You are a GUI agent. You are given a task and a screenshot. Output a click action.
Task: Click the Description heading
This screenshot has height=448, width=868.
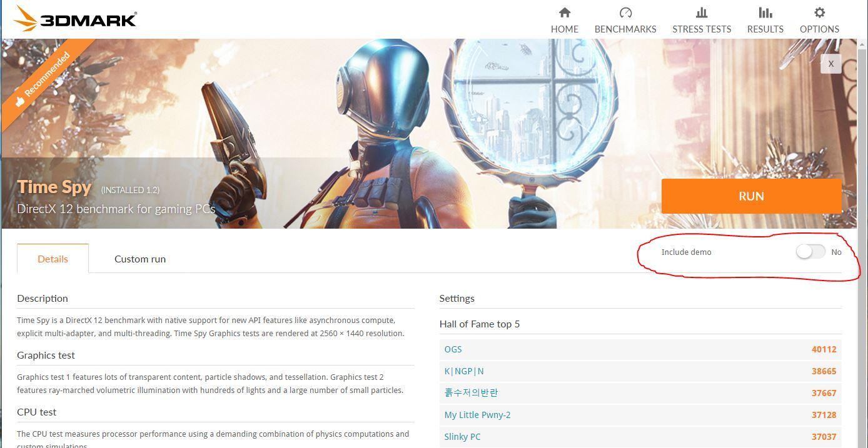click(43, 298)
